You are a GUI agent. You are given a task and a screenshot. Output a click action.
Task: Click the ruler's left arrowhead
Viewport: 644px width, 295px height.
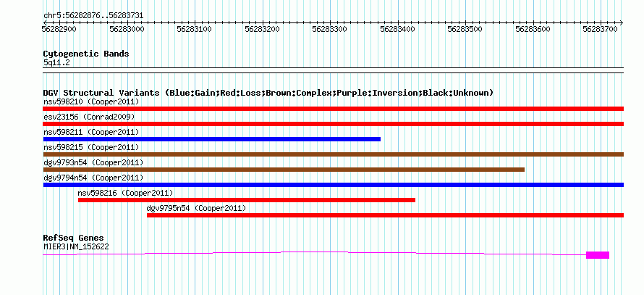pyautogui.click(x=44, y=22)
